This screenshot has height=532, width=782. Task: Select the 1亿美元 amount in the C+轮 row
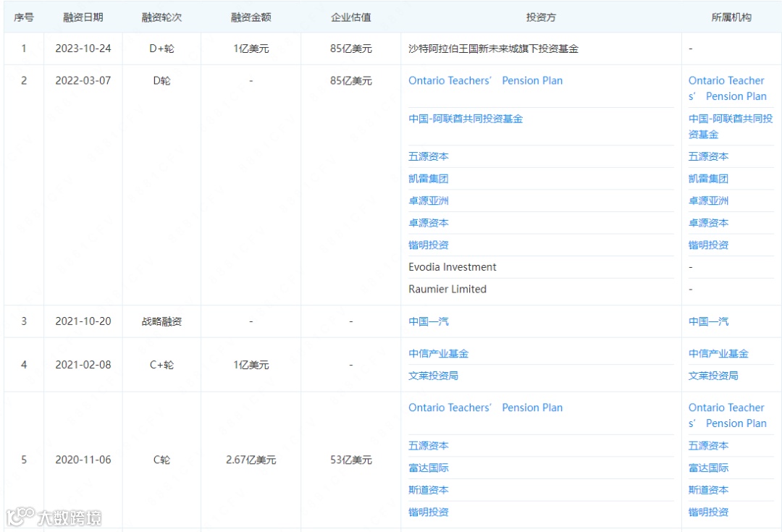(251, 365)
